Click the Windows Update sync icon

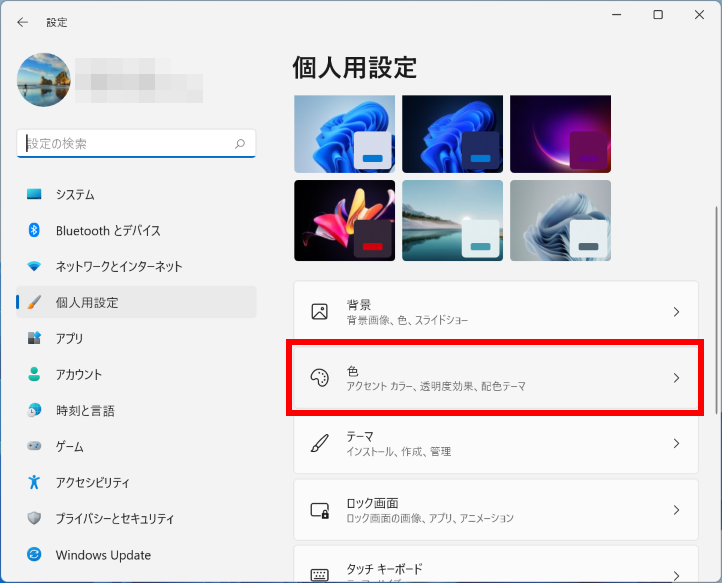click(x=34, y=554)
